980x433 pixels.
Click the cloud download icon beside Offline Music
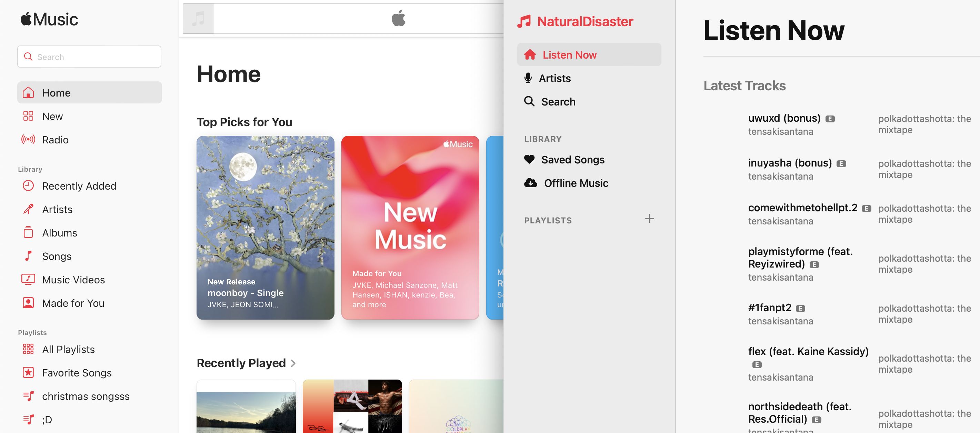(x=531, y=183)
